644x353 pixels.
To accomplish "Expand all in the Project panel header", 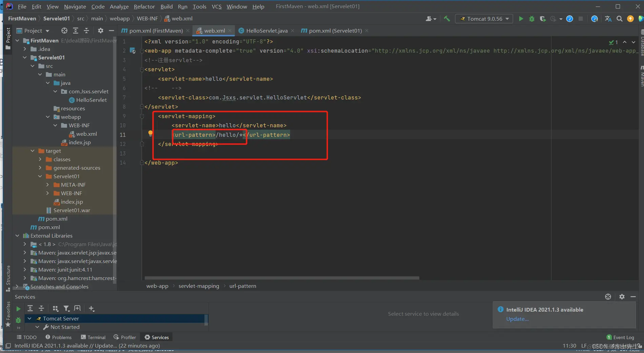I will click(x=76, y=31).
